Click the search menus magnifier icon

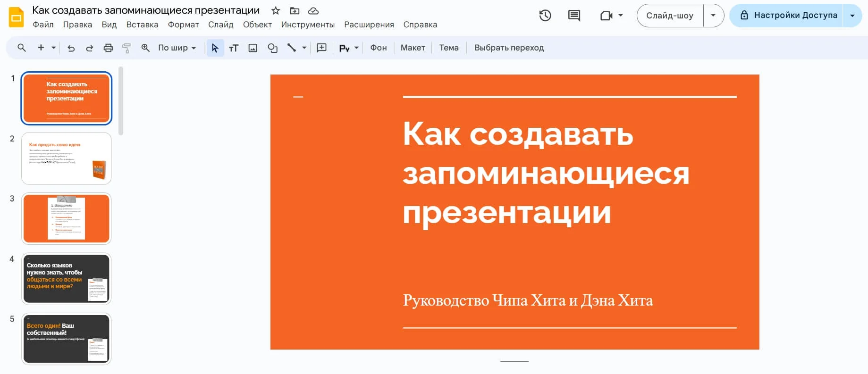pos(22,48)
